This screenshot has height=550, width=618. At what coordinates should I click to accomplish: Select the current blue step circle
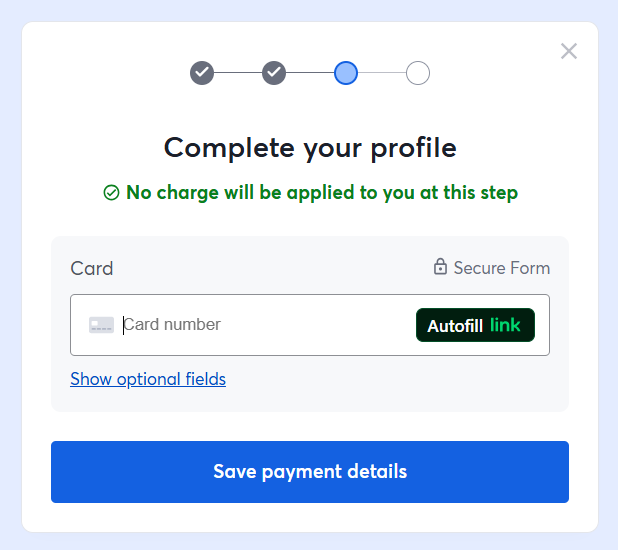pos(346,73)
